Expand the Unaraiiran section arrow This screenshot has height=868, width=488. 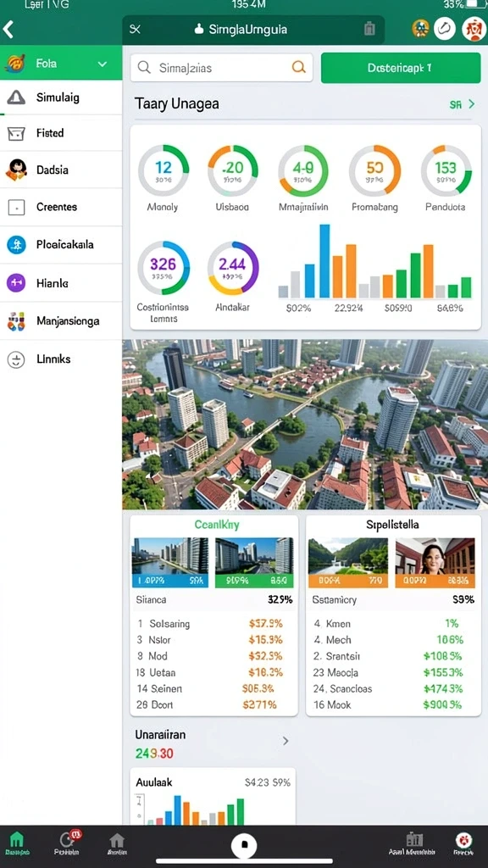coord(286,741)
